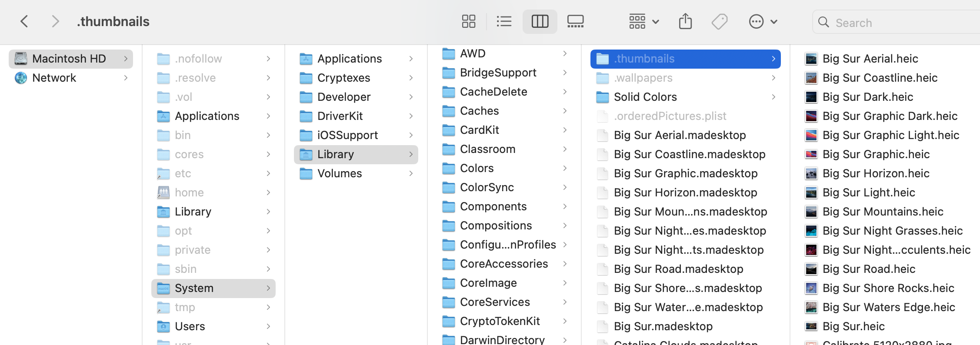Select the Developer folder
980x345 pixels.
click(x=343, y=97)
